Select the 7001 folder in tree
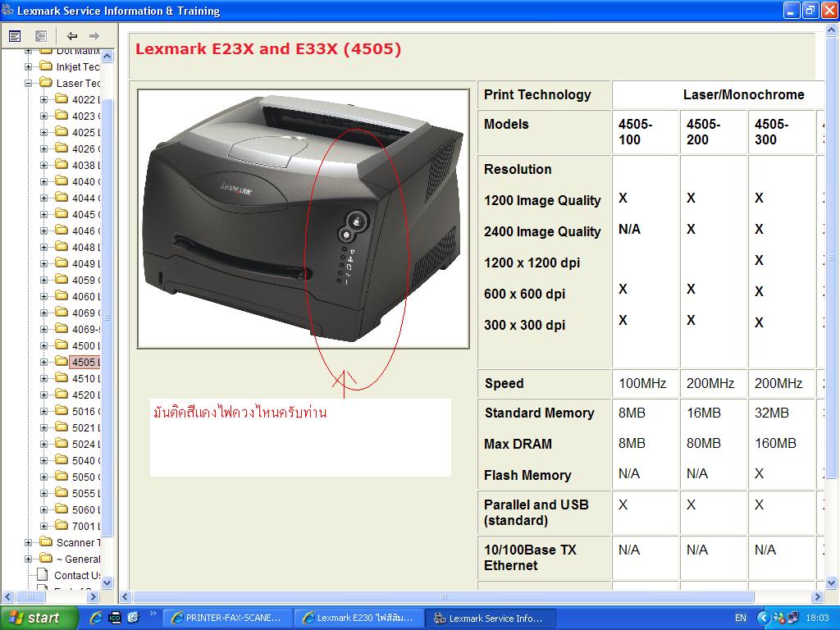The height and width of the screenshot is (630, 840). 78,526
